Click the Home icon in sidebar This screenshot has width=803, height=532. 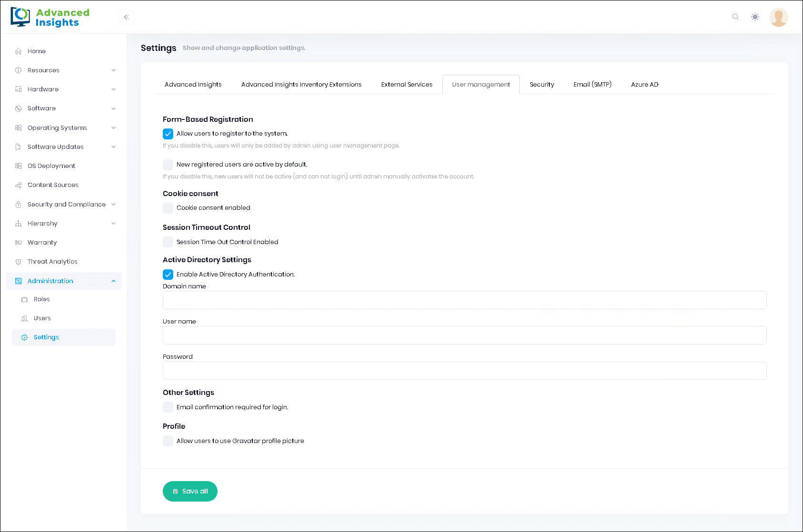(x=19, y=51)
